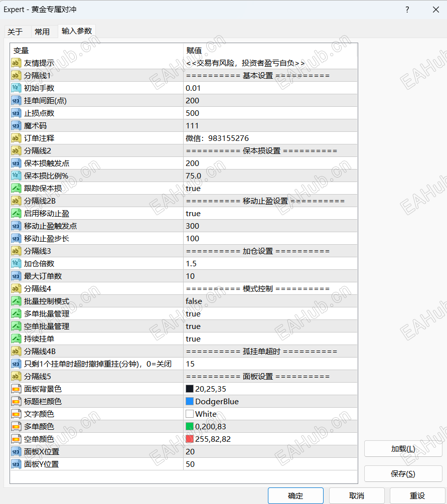Click the ab string icon beside 友情提示
Screen dimensions: 447x504
(x=15, y=63)
